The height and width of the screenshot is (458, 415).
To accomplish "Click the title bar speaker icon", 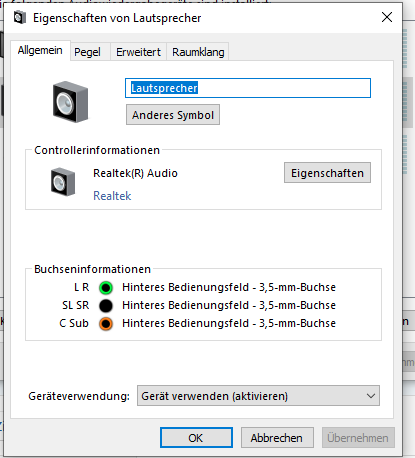I will click(x=20, y=18).
